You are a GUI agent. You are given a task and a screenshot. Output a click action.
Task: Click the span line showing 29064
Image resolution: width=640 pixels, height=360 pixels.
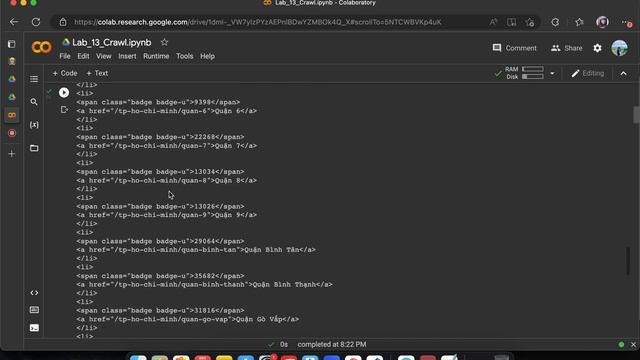coord(160,241)
